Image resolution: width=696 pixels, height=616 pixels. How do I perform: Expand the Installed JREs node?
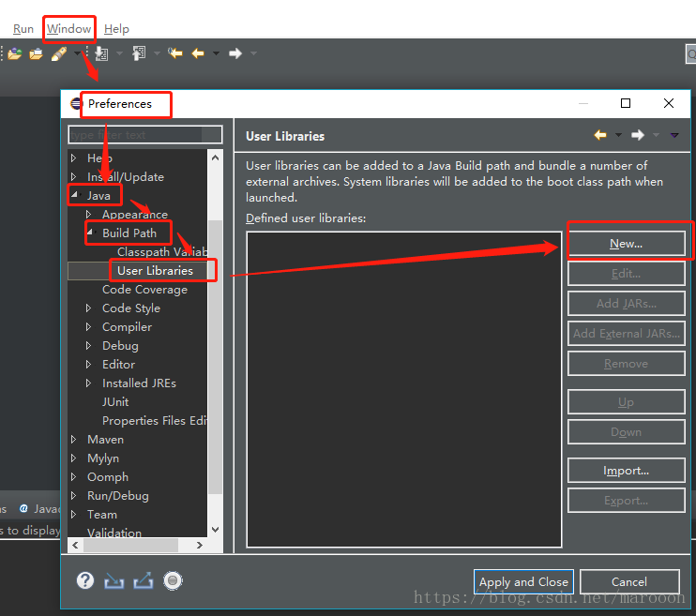pos(88,383)
